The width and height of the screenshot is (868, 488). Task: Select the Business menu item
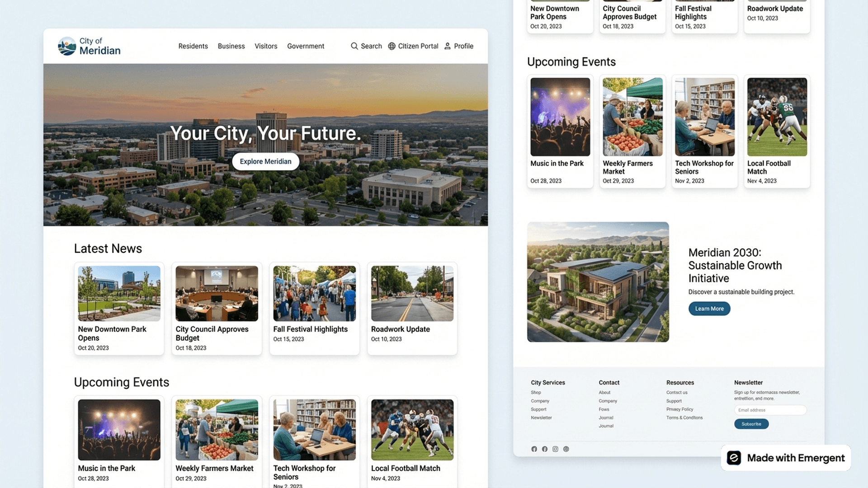click(x=231, y=46)
